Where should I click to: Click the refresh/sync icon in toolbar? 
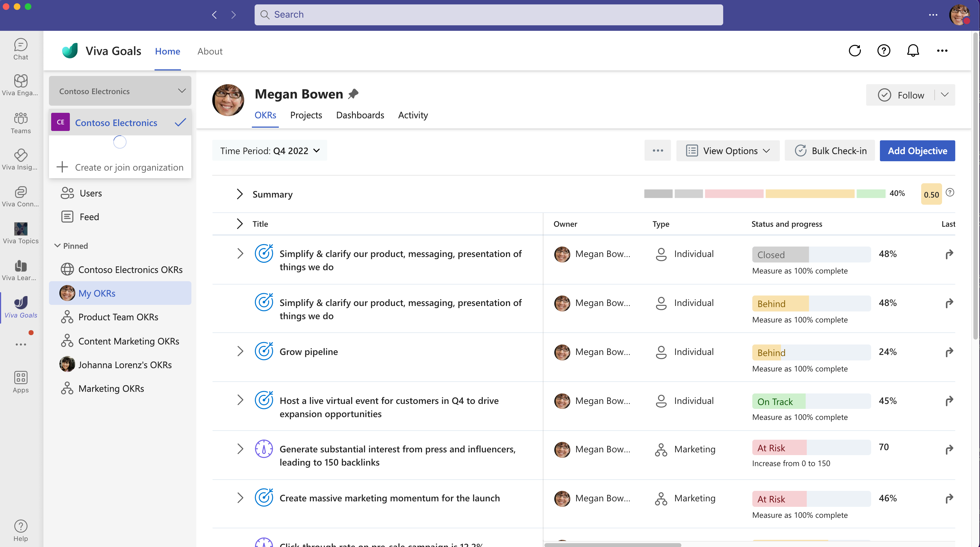[855, 51]
